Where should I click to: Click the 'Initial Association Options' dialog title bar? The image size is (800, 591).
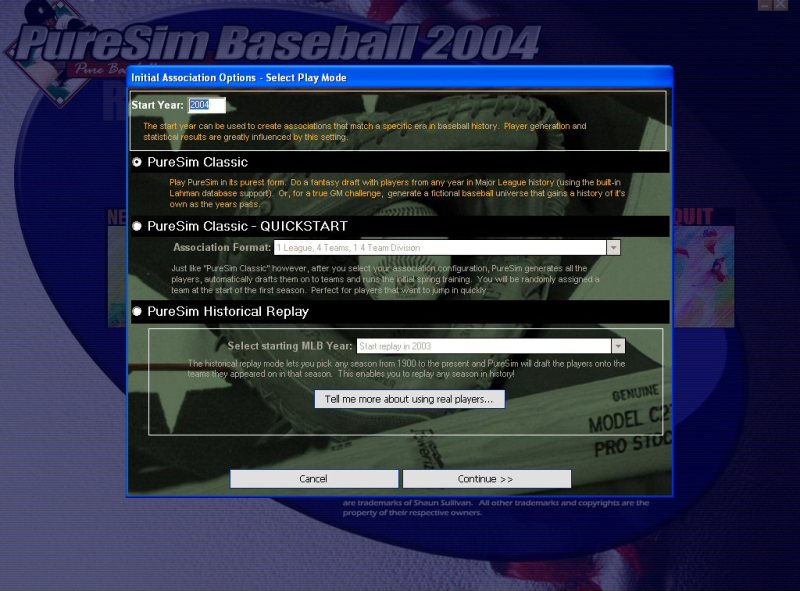(x=400, y=77)
